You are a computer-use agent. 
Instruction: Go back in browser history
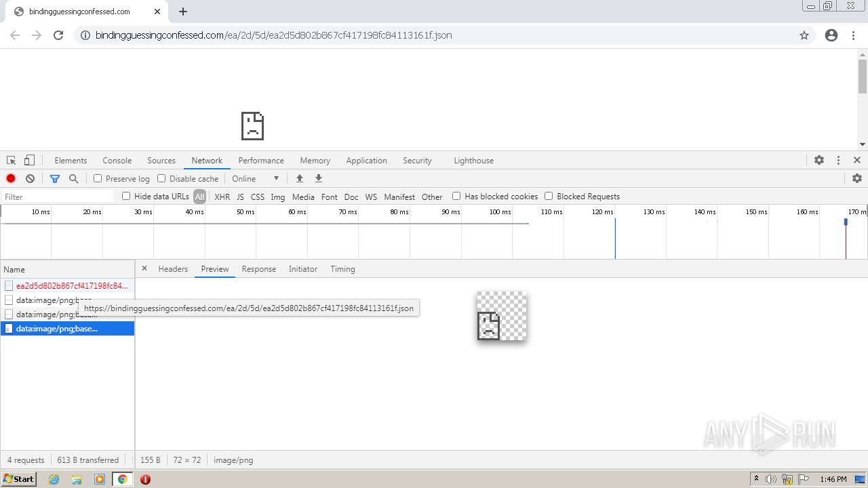15,35
